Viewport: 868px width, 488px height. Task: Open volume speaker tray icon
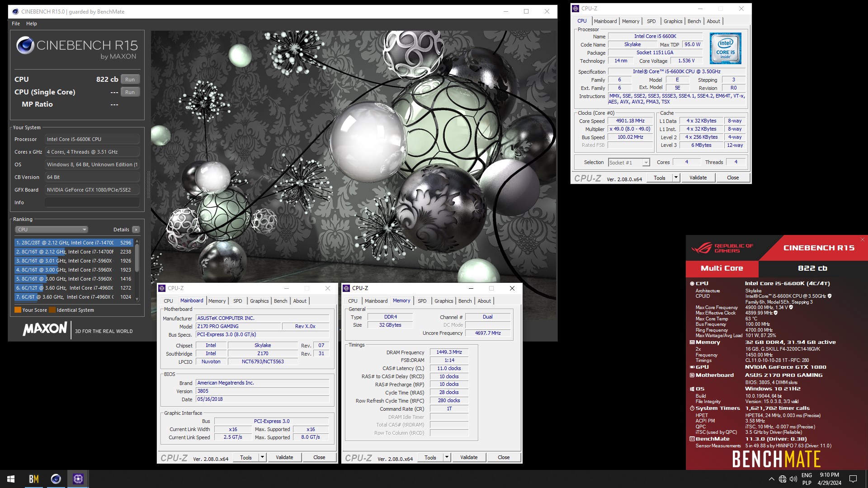tap(793, 479)
